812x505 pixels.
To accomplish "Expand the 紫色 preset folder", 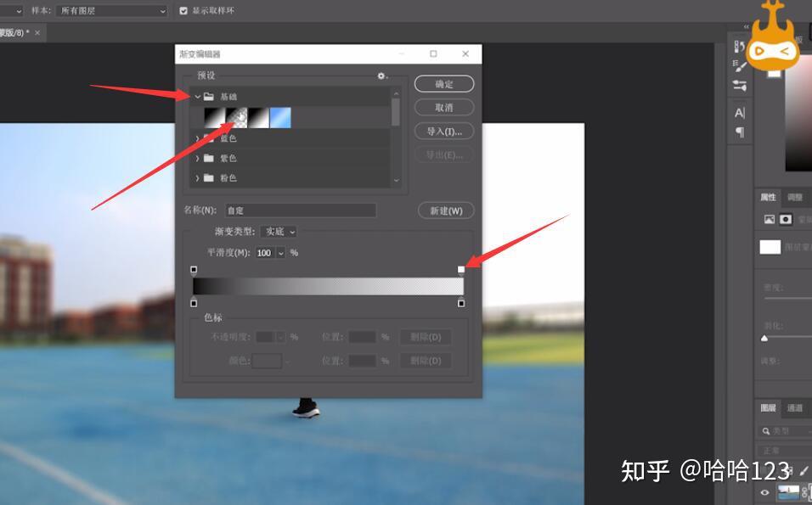I will (x=197, y=159).
